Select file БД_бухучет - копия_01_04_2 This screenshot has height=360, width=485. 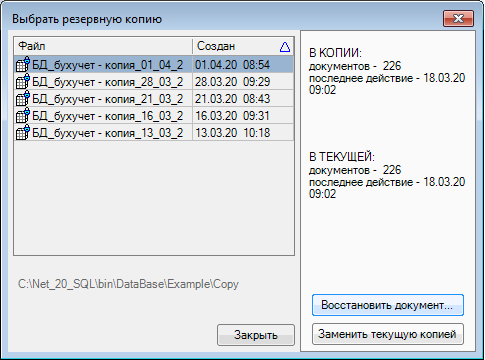[108, 65]
